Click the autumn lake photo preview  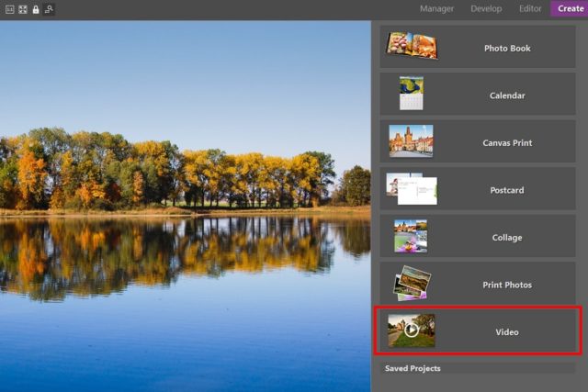pyautogui.click(x=186, y=207)
